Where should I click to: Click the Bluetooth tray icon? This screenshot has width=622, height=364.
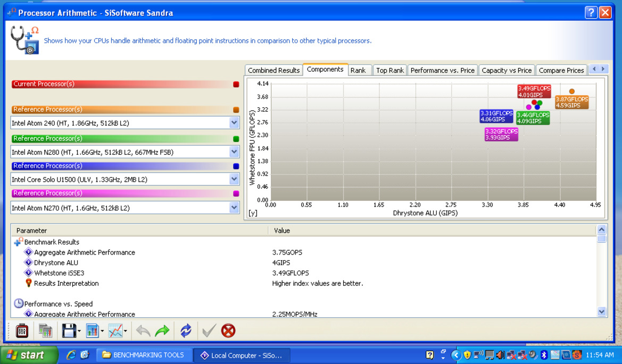point(544,355)
